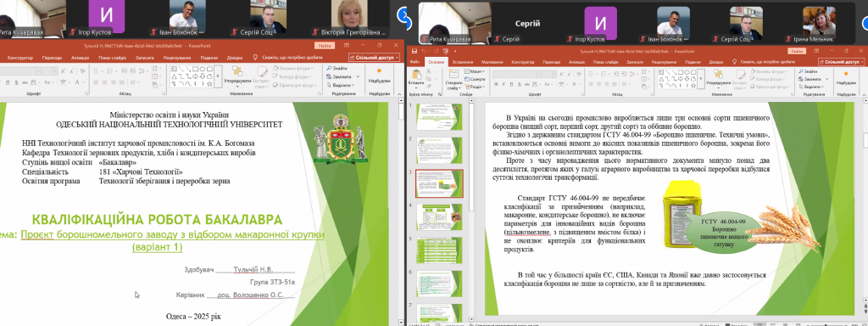Toggle Bold (Ж) in right PowerPoint window
This screenshot has height=326, width=868.
pyautogui.click(x=496, y=84)
